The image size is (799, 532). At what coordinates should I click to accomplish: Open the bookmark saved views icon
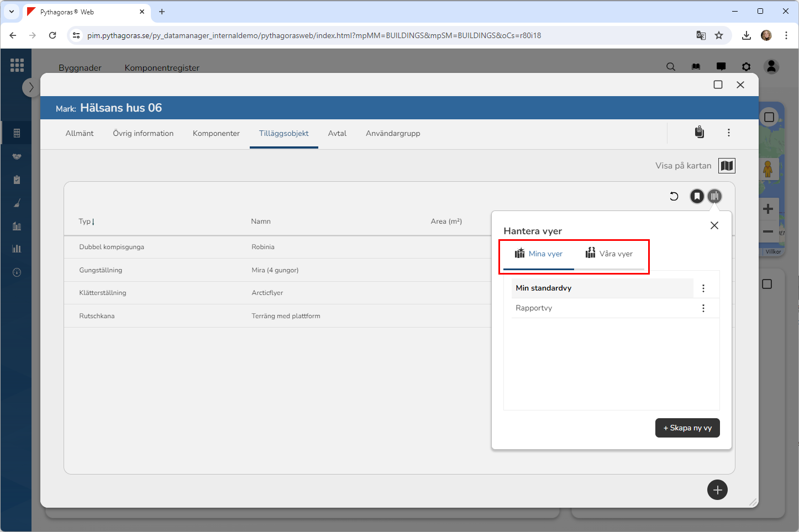(x=697, y=196)
